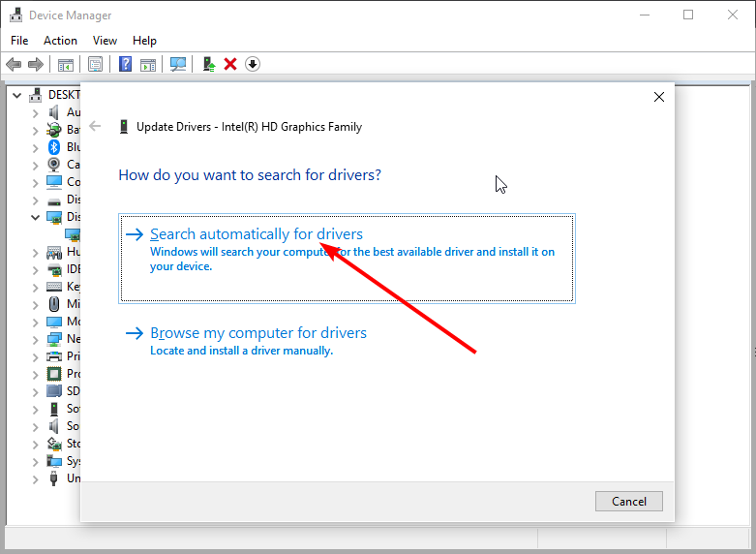Select the Monitors icon beside 'Mo'
This screenshot has height=554, width=756.
point(54,322)
